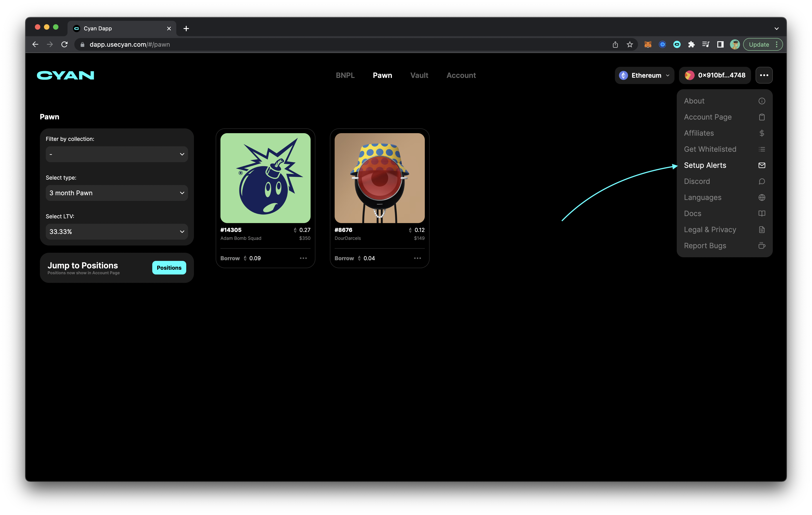Open the browser extensions puzzle icon

[x=691, y=44]
